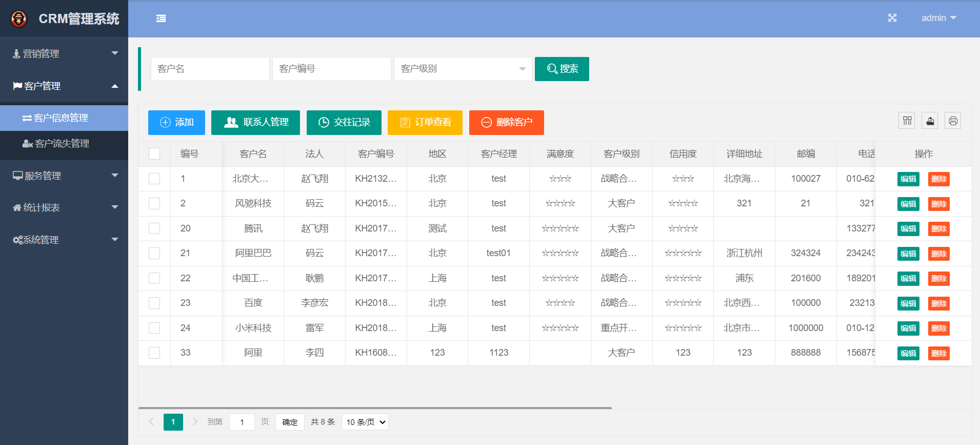The width and height of the screenshot is (980, 445).
Task: Expand the 服务管理 sidebar menu
Action: tap(64, 176)
